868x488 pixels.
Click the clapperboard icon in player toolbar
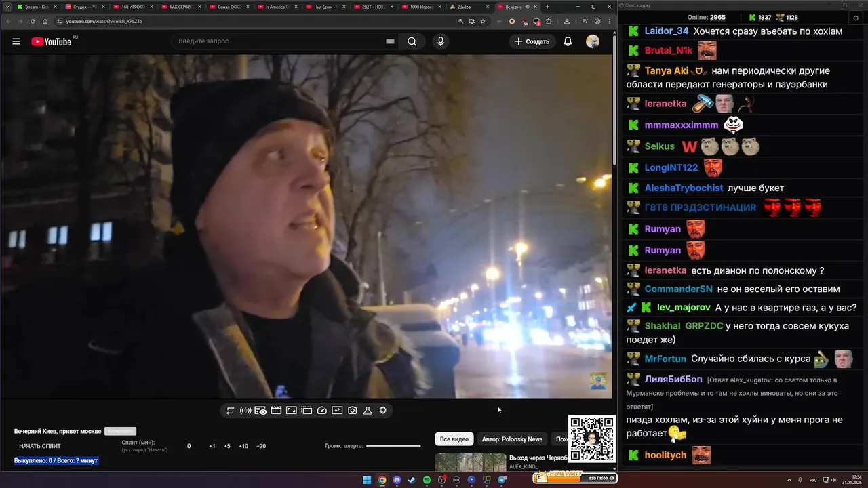coord(276,410)
